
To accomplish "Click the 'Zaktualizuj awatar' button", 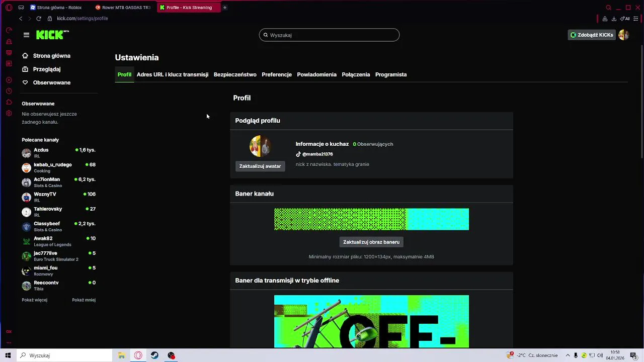I will [260, 166].
